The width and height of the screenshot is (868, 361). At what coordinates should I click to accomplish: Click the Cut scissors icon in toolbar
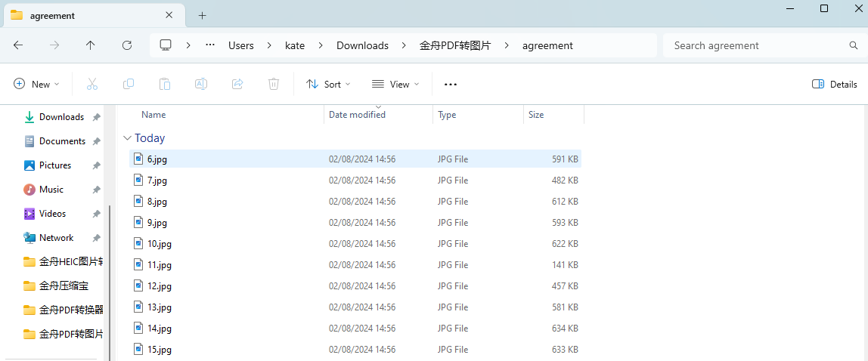(92, 85)
